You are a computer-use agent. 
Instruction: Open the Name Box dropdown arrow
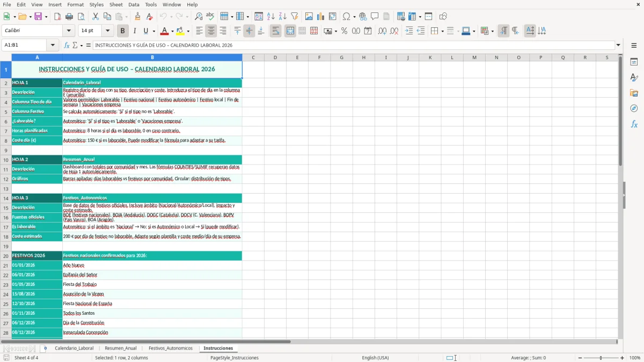[x=53, y=45]
